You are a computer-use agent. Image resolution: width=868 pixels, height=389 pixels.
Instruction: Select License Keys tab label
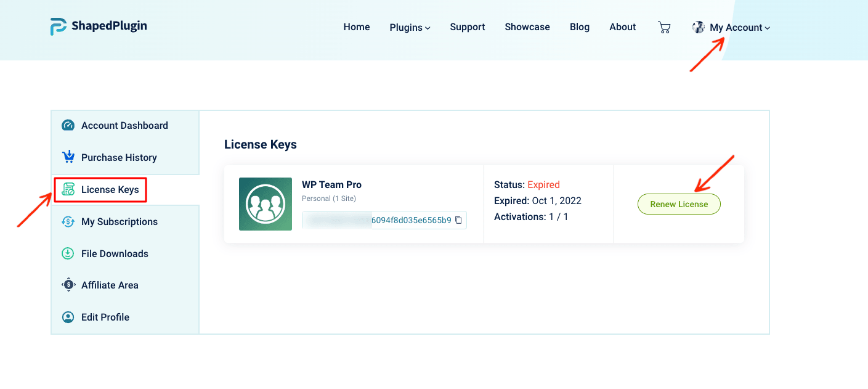(110, 190)
